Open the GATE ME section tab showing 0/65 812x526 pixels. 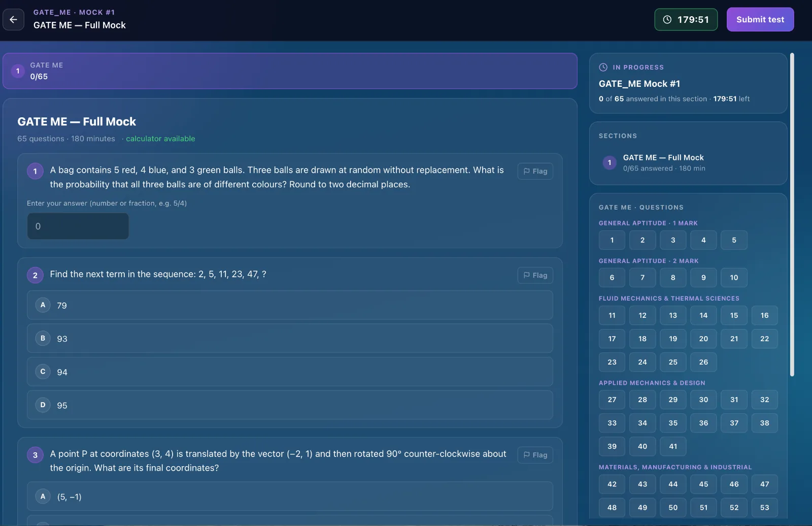tap(290, 71)
